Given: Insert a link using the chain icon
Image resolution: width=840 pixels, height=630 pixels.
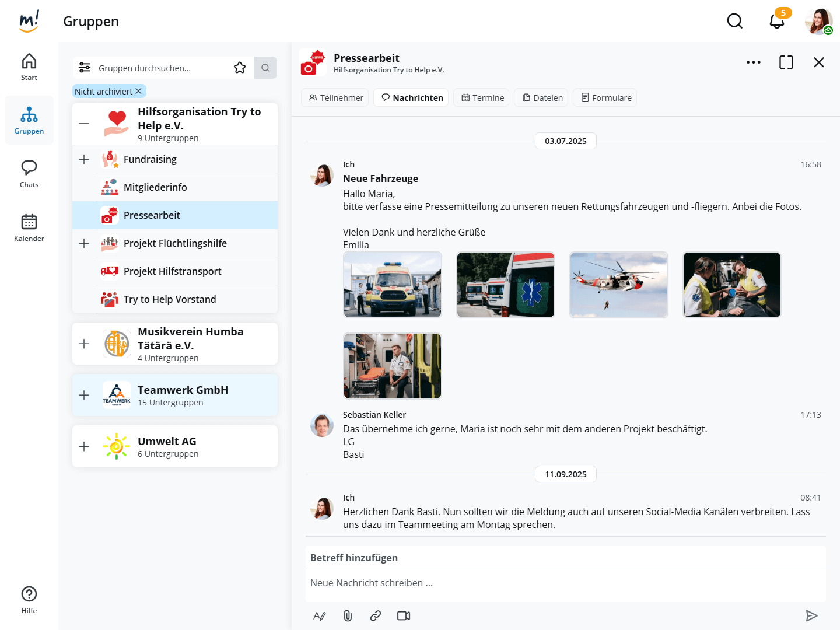Looking at the screenshot, I should pyautogui.click(x=376, y=615).
